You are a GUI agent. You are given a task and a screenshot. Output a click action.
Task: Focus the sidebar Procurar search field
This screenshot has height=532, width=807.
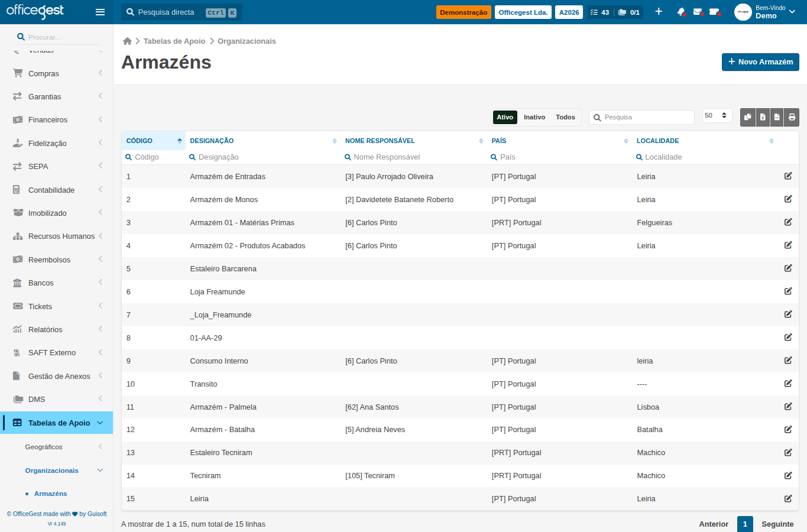[x=59, y=37]
